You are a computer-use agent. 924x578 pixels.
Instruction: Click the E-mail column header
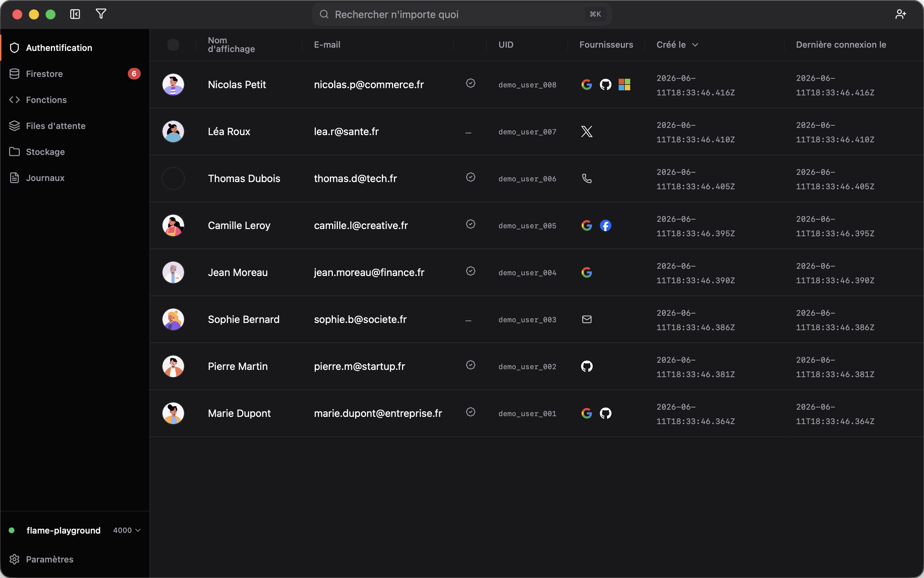pos(327,45)
